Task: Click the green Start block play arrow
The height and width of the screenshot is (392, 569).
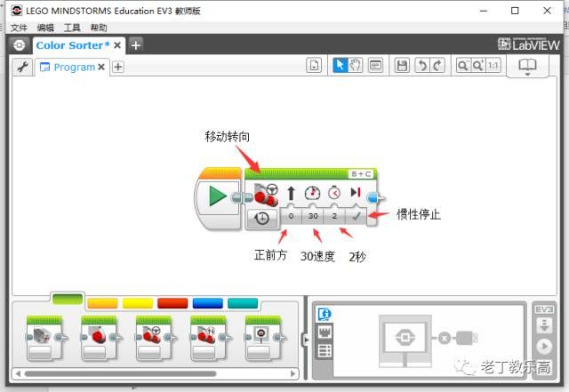Action: pos(218,196)
